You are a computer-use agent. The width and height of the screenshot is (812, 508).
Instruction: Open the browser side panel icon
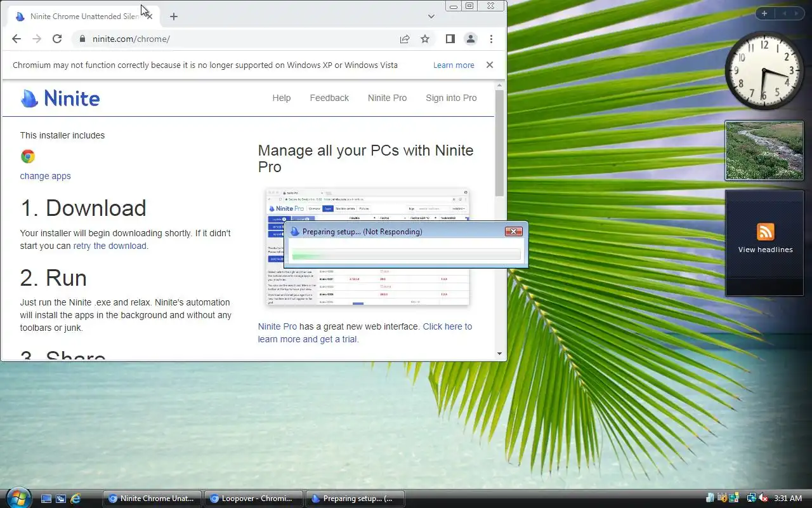coord(450,39)
